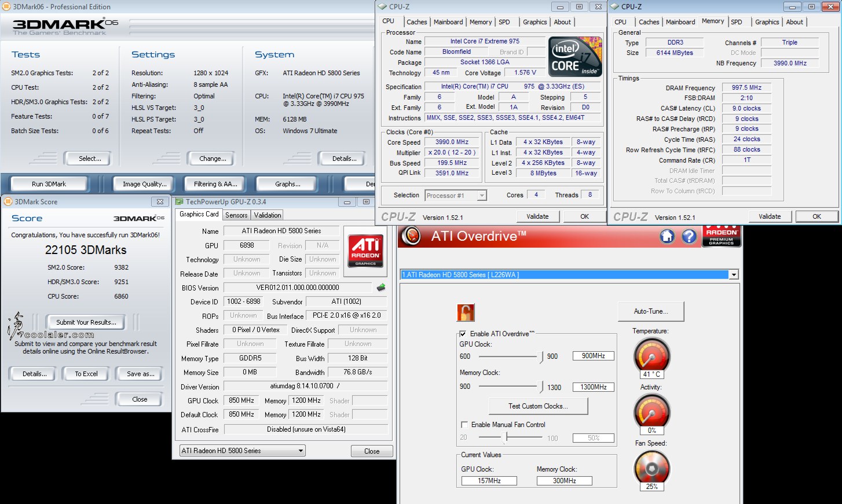Click Close button in GPU-Z window

pos(372,451)
